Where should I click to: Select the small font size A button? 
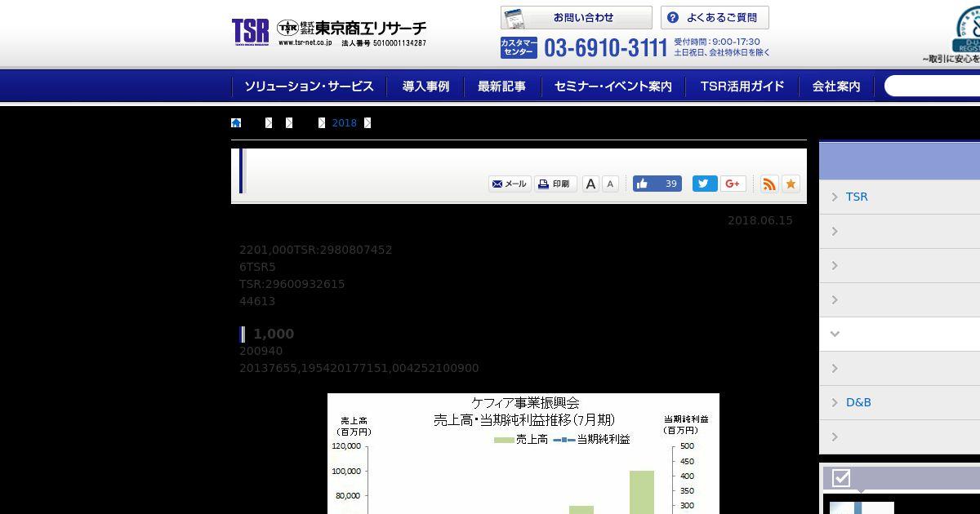click(x=610, y=184)
